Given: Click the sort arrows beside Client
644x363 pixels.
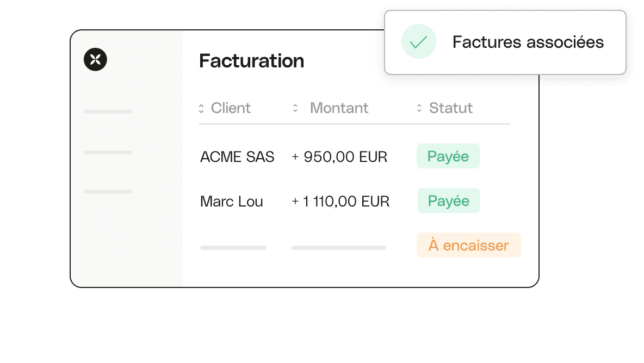Looking at the screenshot, I should (201, 108).
